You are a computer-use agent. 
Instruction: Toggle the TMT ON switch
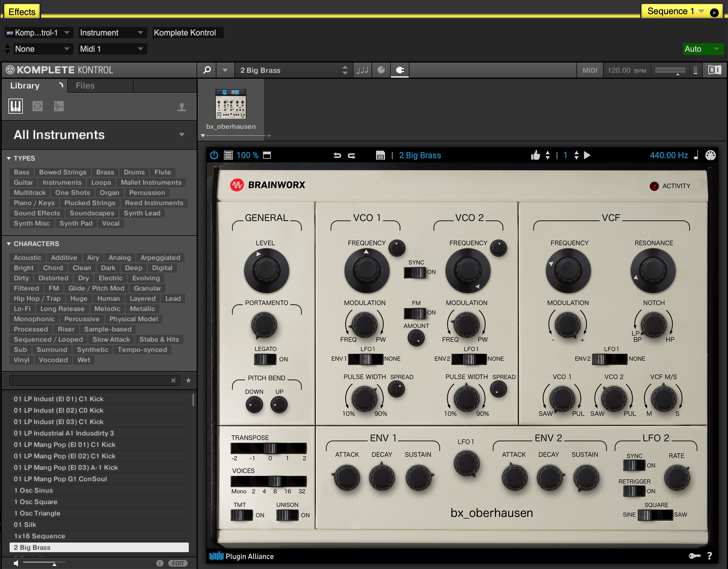pos(242,515)
